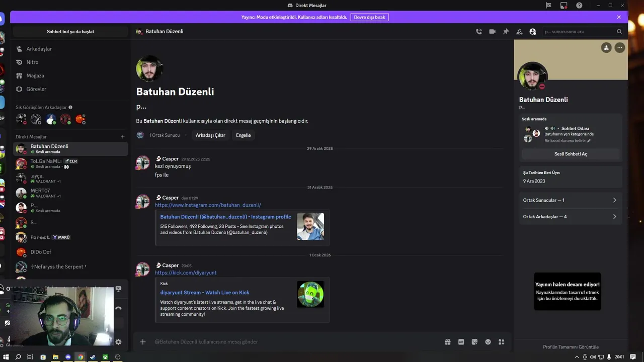Open the Instagram profile embed title
The height and width of the screenshot is (362, 644).
pyautogui.click(x=225, y=217)
